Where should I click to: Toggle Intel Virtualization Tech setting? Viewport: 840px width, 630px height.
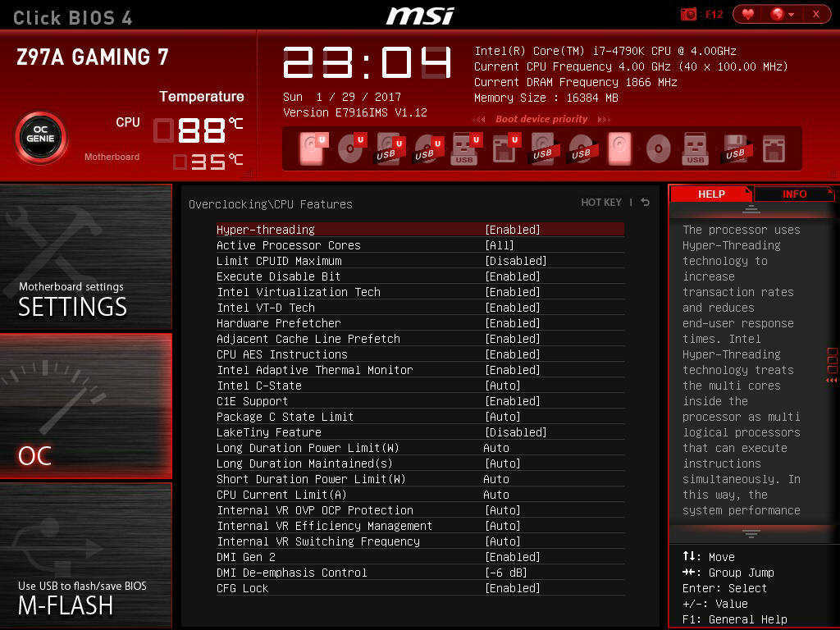click(420, 292)
